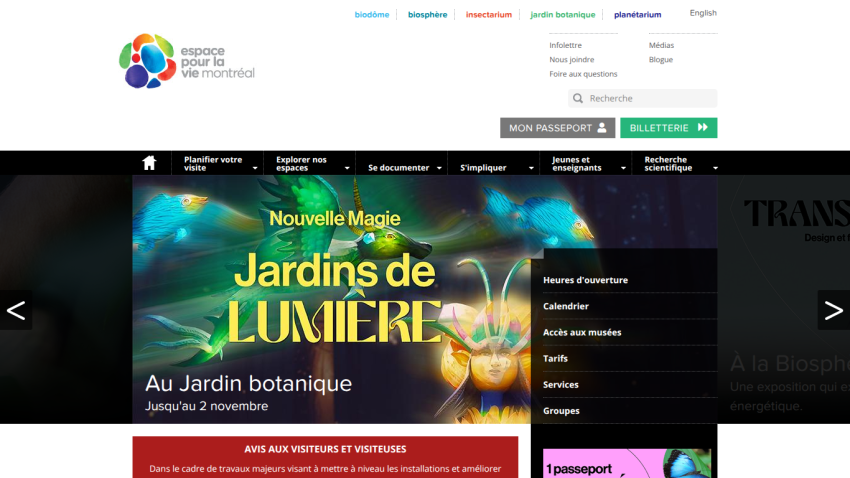
Task: Click the search magnifier icon
Action: (578, 98)
